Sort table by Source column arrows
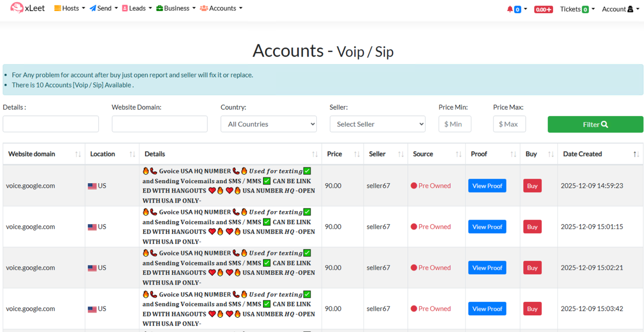Image resolution: width=644 pixels, height=332 pixels. (458, 154)
